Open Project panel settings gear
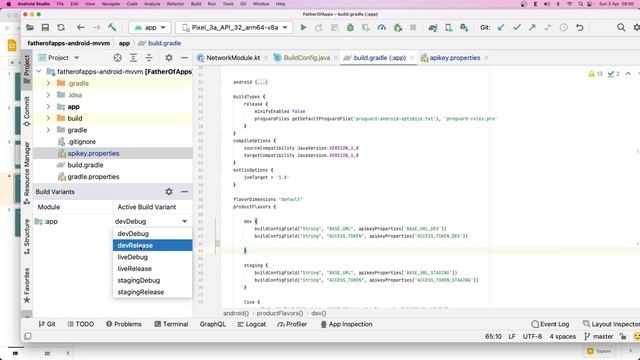This screenshot has width=640, height=360. coord(169,58)
